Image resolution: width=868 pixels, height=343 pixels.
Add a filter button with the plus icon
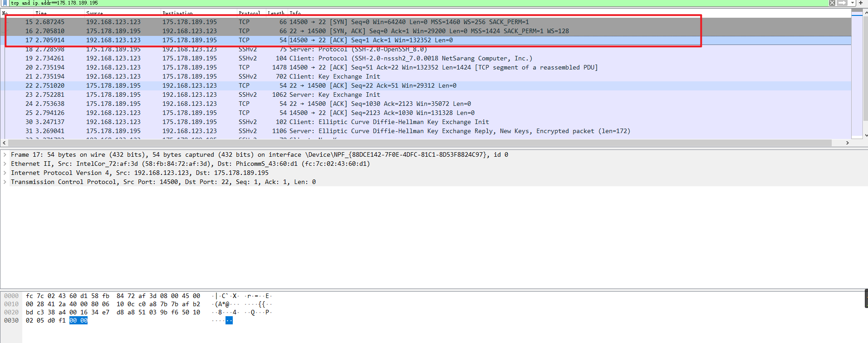pos(861,3)
